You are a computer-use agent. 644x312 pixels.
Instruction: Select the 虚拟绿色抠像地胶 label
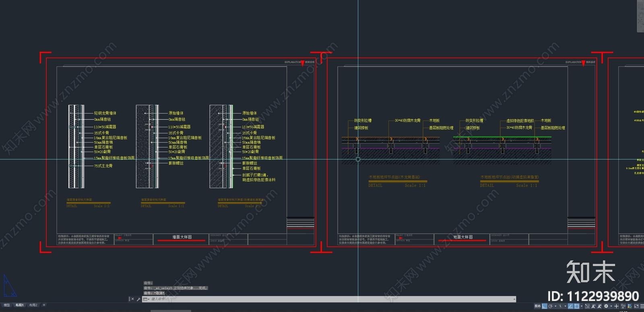[520, 121]
